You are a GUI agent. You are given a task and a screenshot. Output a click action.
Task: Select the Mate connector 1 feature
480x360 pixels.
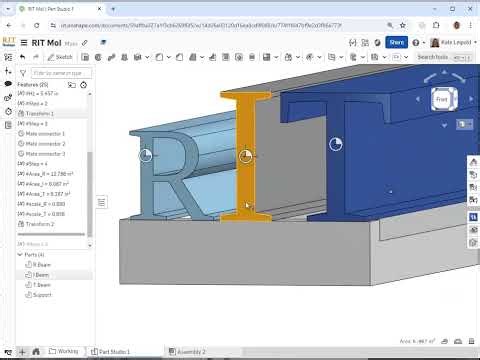click(52, 134)
